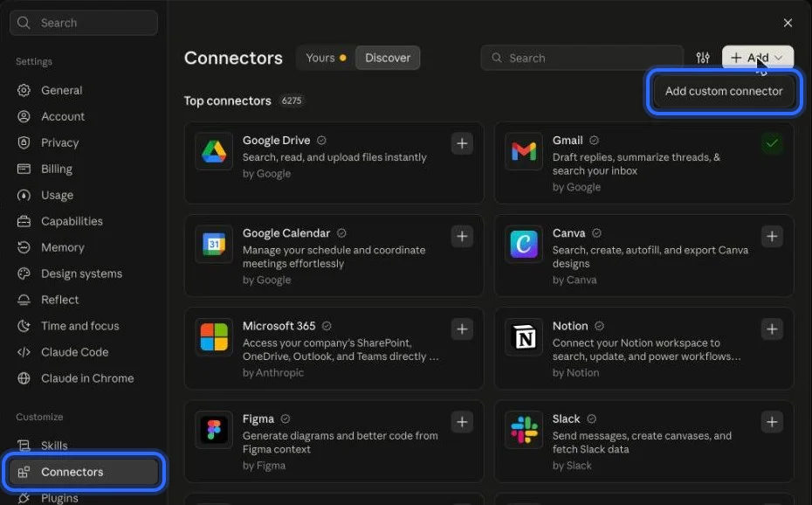Open the Canva connector title
This screenshot has width=812, height=505.
[568, 233]
